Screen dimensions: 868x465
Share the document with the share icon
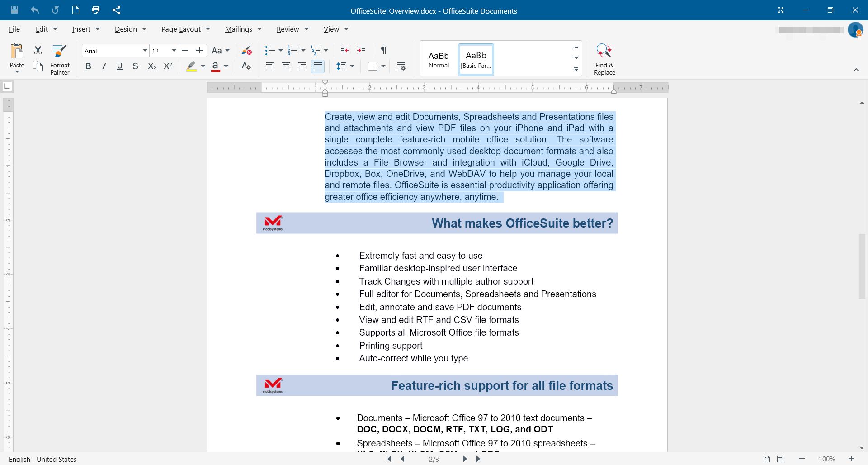(x=116, y=10)
